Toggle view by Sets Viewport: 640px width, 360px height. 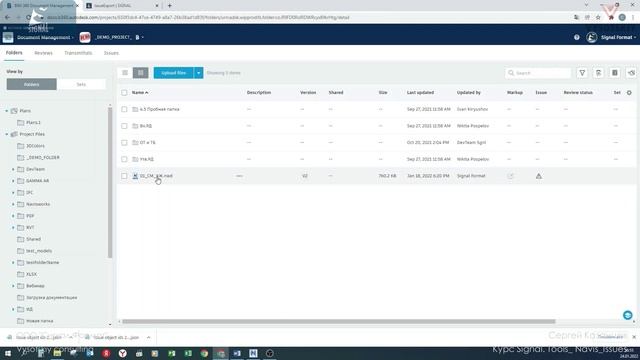coord(81,84)
